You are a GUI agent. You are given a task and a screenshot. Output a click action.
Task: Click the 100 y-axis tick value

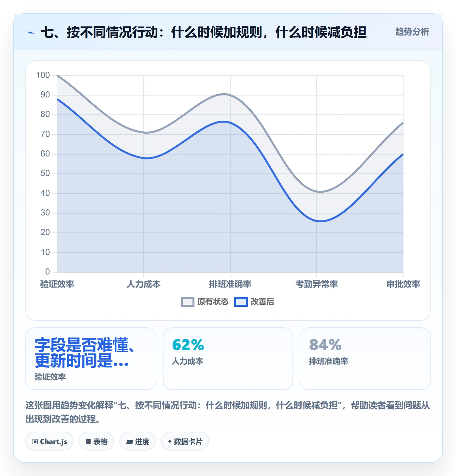[x=43, y=75]
